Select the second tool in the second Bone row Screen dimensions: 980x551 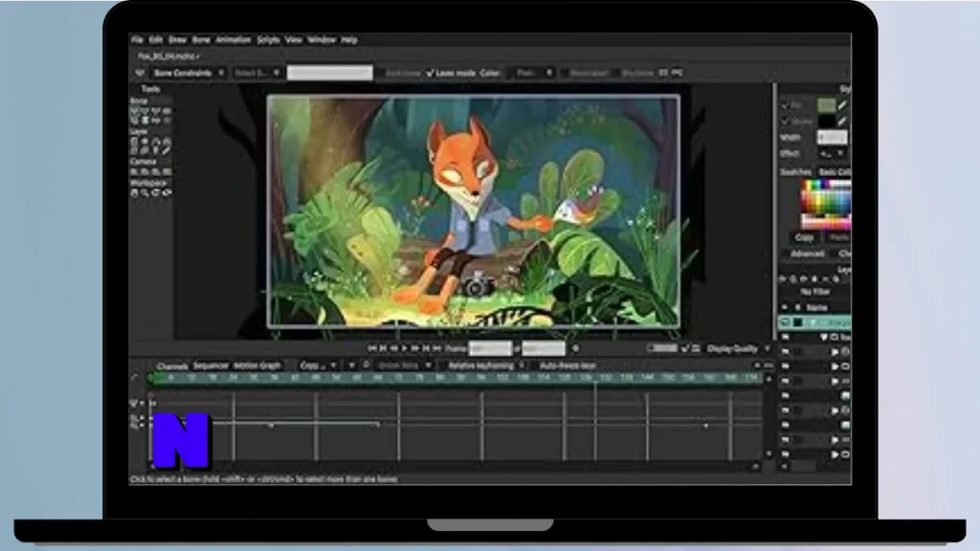click(x=145, y=120)
